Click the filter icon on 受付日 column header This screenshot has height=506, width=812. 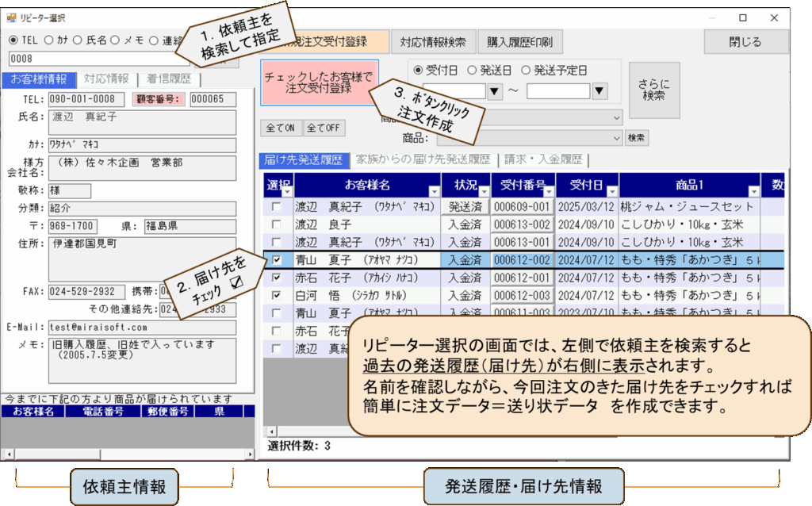click(x=611, y=191)
